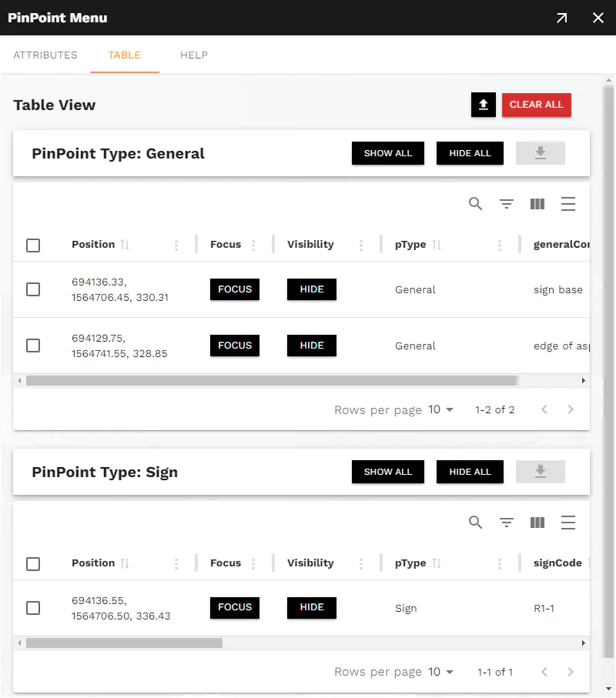Viewport: 616px width, 698px height.
Task: Sort Sign table by pType
Action: pos(437,563)
